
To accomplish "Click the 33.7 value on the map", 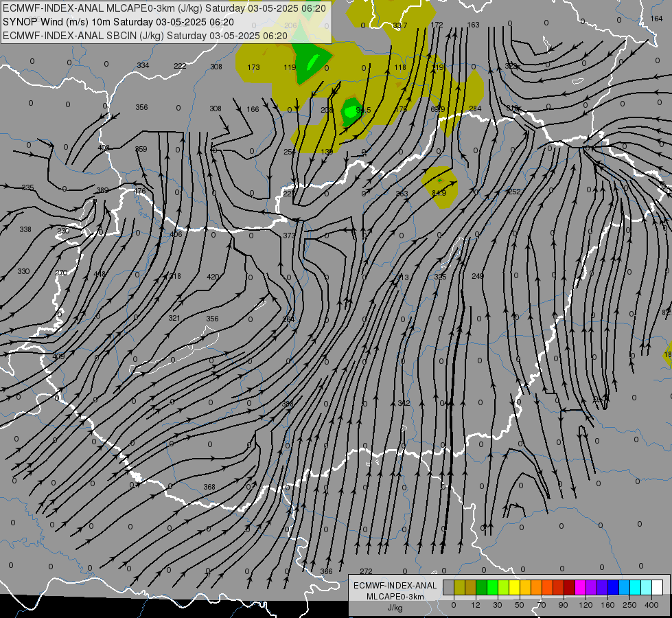I will click(400, 25).
